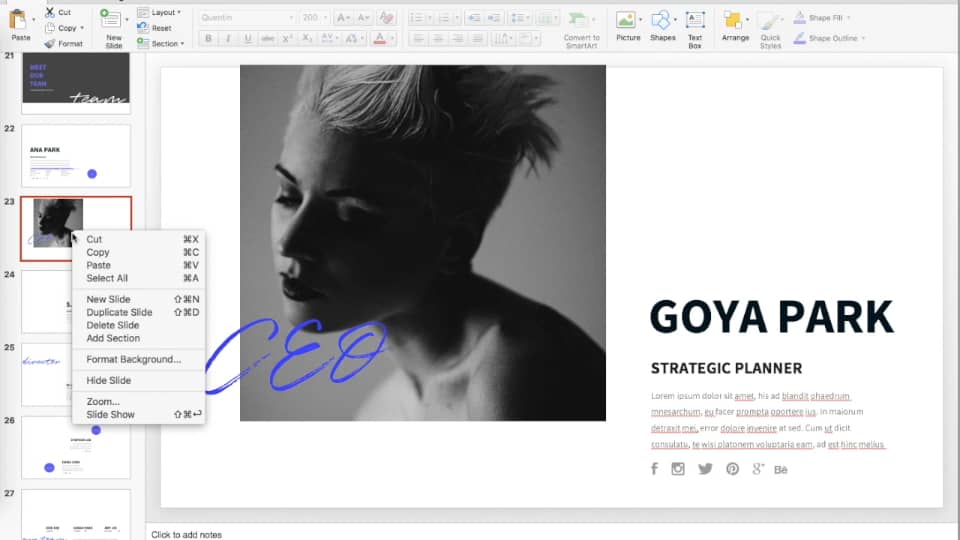
Task: Choose Copy from the context menu
Action: click(138, 252)
